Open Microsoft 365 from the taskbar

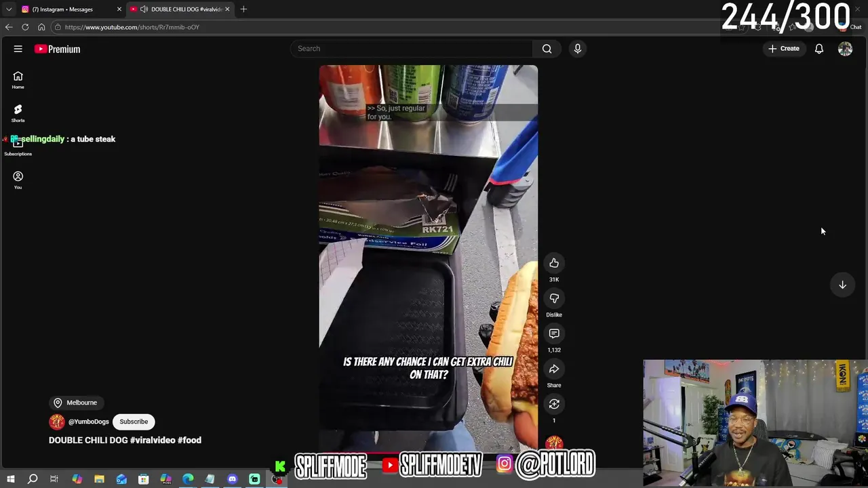click(x=166, y=479)
